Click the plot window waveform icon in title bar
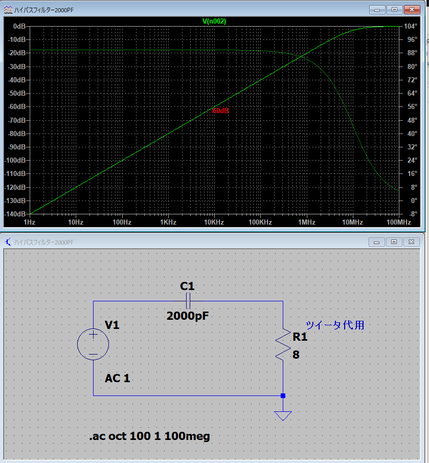429x463 pixels. (x=8, y=10)
